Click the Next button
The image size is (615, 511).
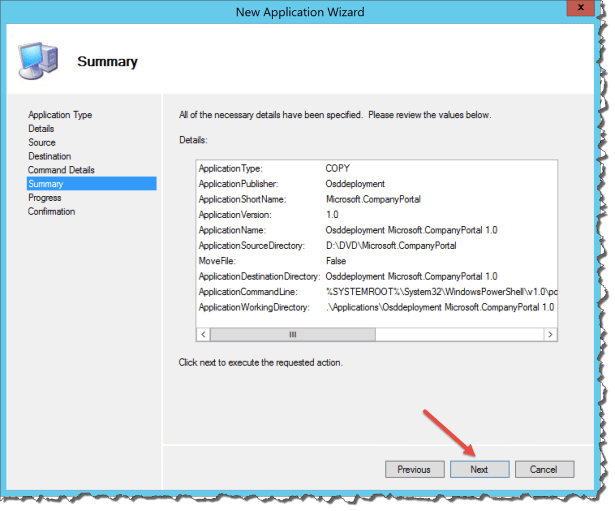coord(479,469)
